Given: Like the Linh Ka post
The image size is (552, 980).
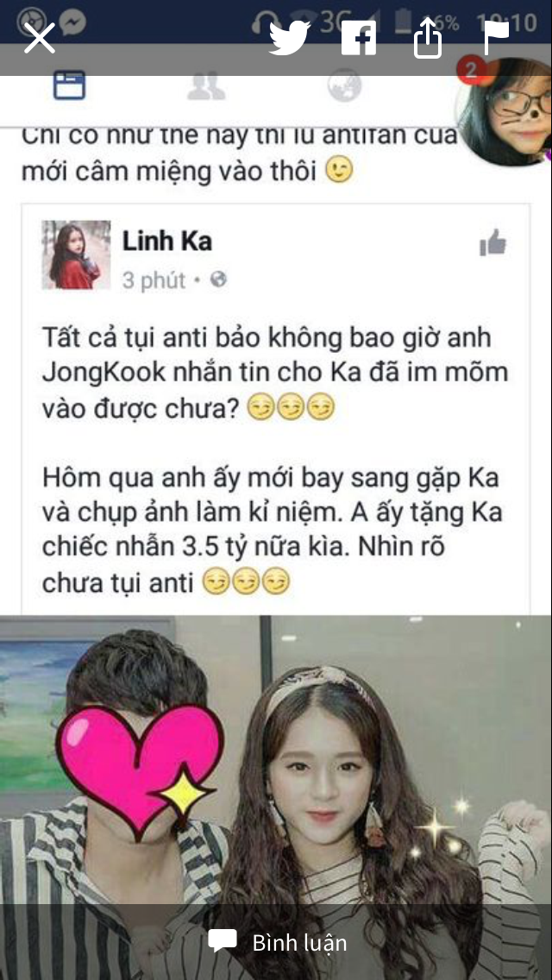Looking at the screenshot, I should pyautogui.click(x=493, y=242).
